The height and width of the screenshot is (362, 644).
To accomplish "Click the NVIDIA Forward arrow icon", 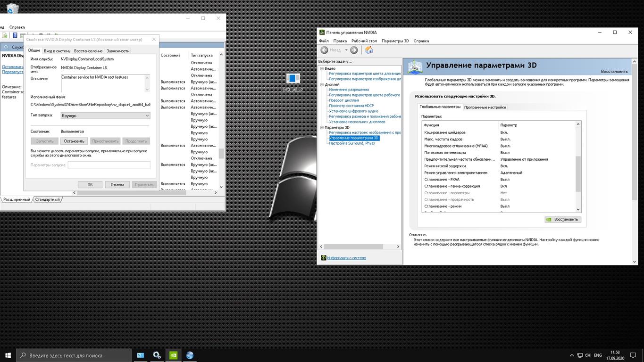I will tap(354, 50).
